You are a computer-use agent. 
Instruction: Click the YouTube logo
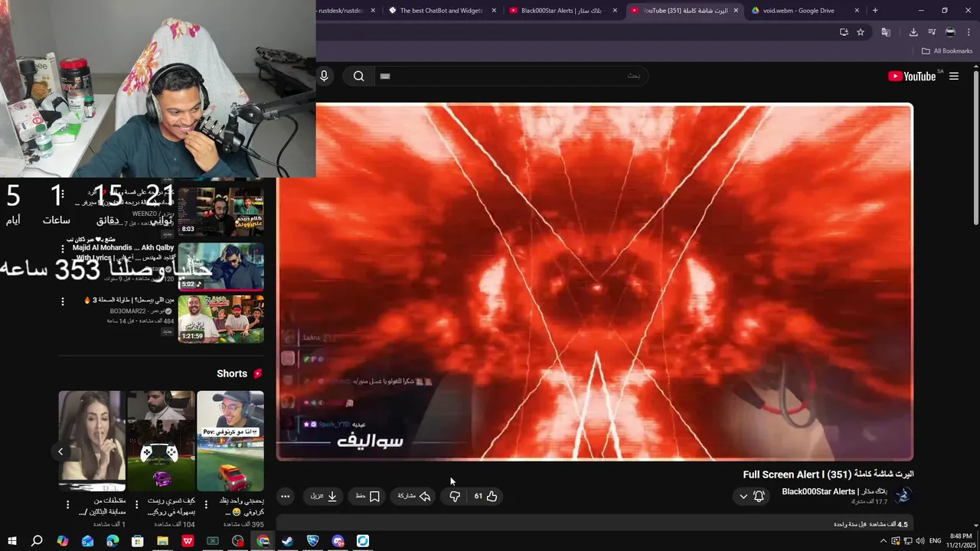[912, 76]
